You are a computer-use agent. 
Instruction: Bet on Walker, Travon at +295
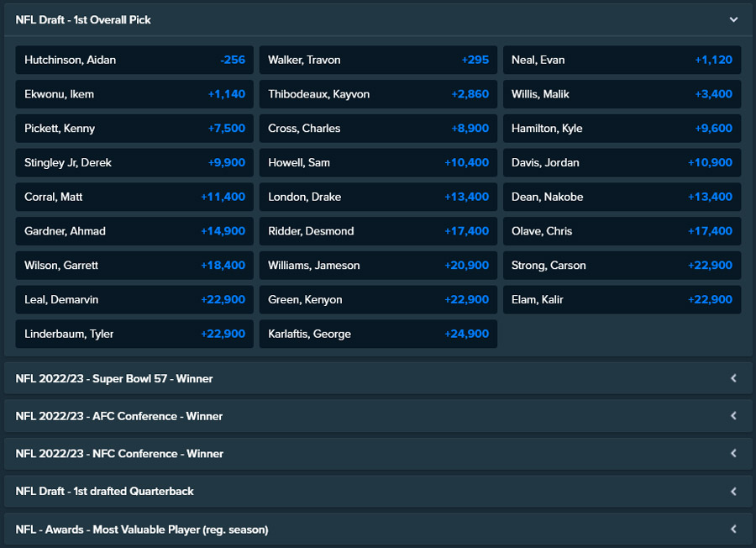tap(378, 60)
